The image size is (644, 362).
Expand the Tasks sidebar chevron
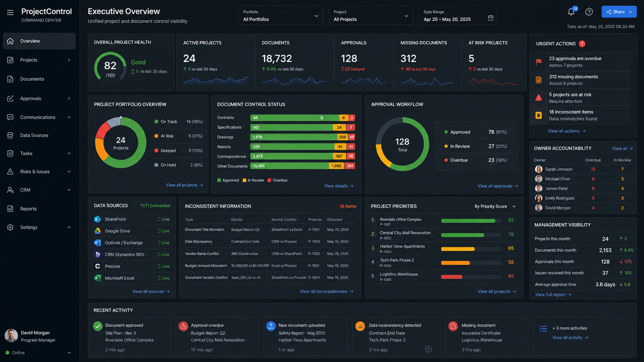pos(69,153)
